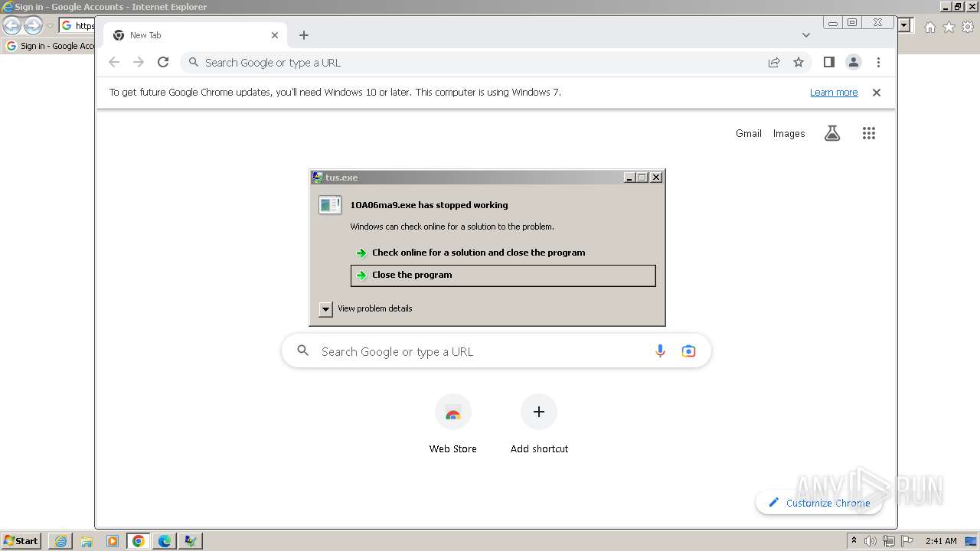Choose Close the program option
Viewport: 980px width, 551px height.
[503, 275]
